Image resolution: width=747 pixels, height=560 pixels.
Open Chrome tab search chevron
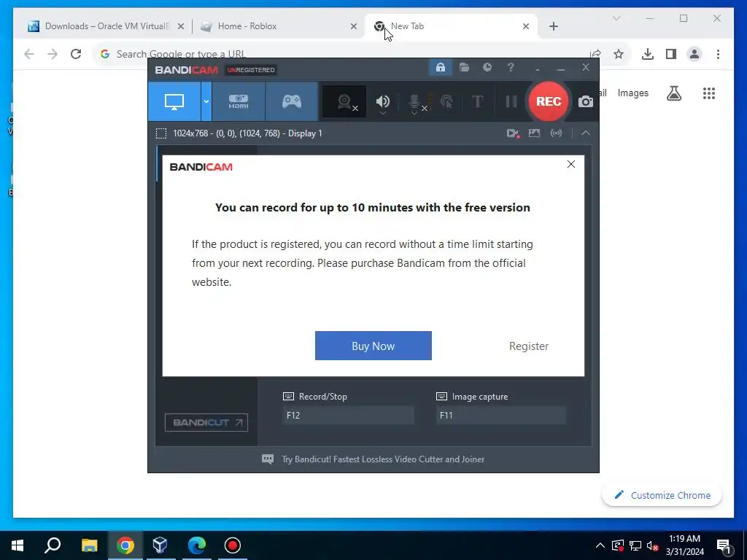click(616, 18)
